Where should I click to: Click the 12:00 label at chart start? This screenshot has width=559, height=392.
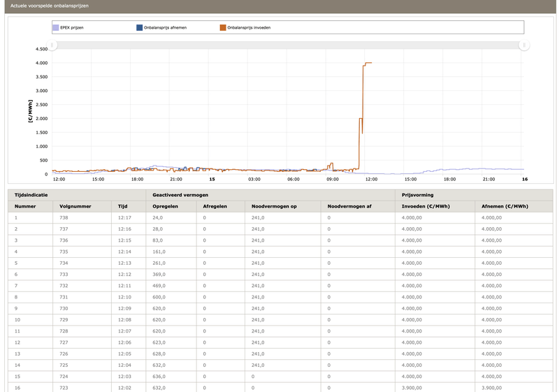click(59, 180)
